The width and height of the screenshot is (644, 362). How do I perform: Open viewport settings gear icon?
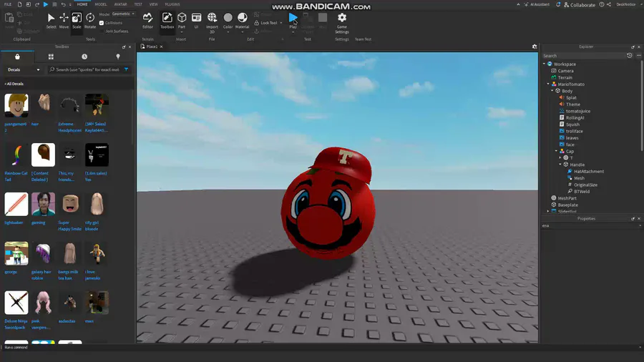(x=535, y=47)
